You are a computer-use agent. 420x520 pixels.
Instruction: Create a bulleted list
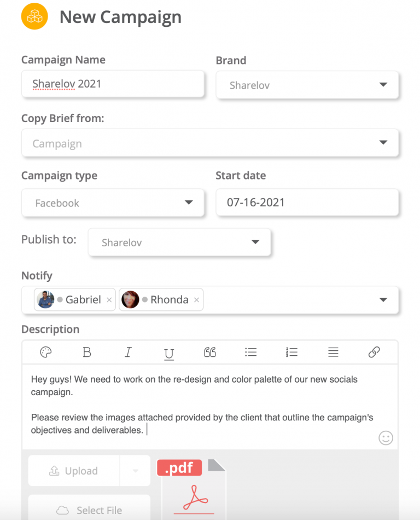pyautogui.click(x=251, y=353)
